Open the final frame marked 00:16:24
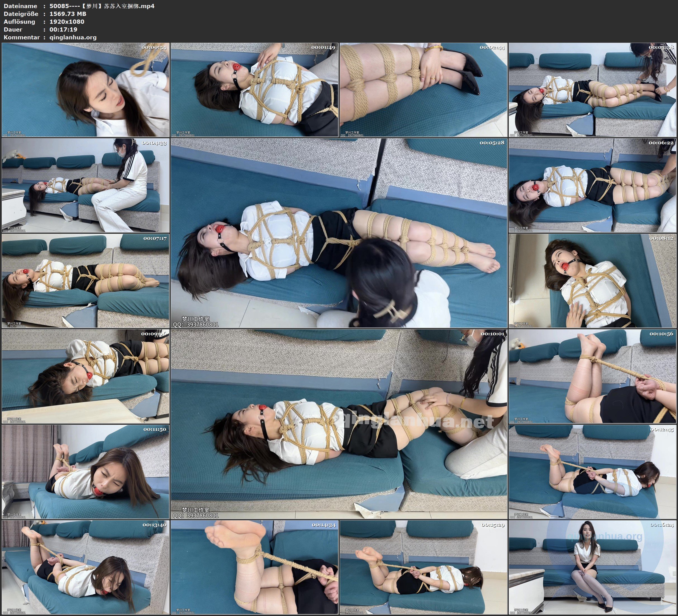This screenshot has width=678, height=616. [x=592, y=568]
